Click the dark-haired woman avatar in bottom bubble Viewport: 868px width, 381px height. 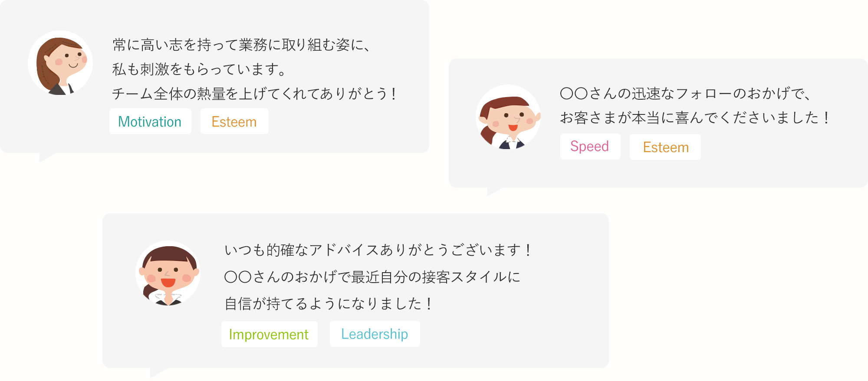click(168, 273)
